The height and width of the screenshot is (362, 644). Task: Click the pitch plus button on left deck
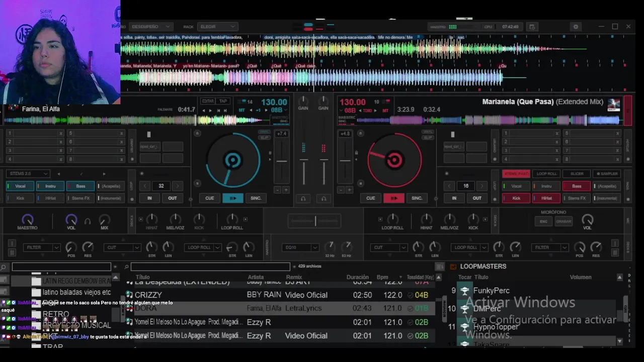[286, 190]
